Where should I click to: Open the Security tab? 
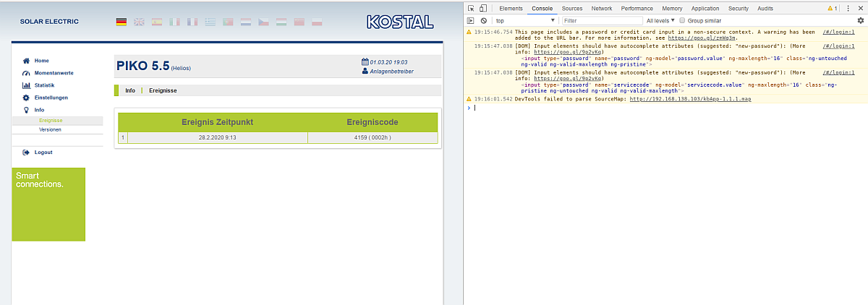pos(739,8)
